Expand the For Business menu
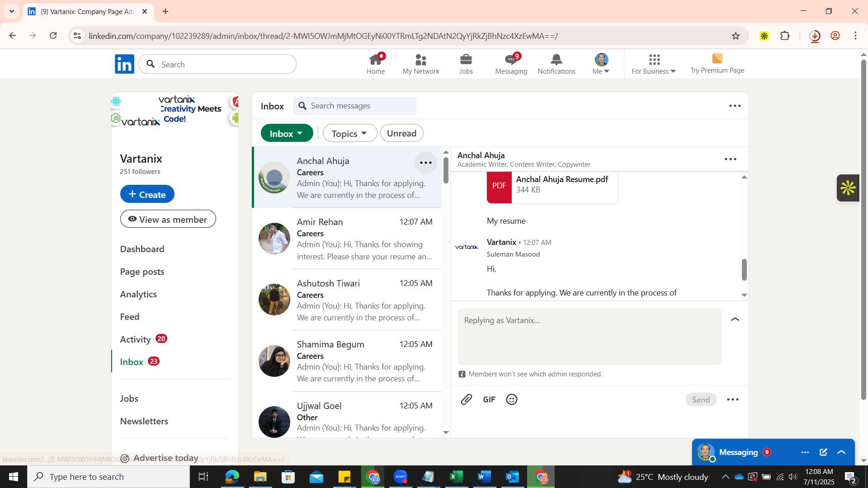The width and height of the screenshot is (868, 488). 654,64
